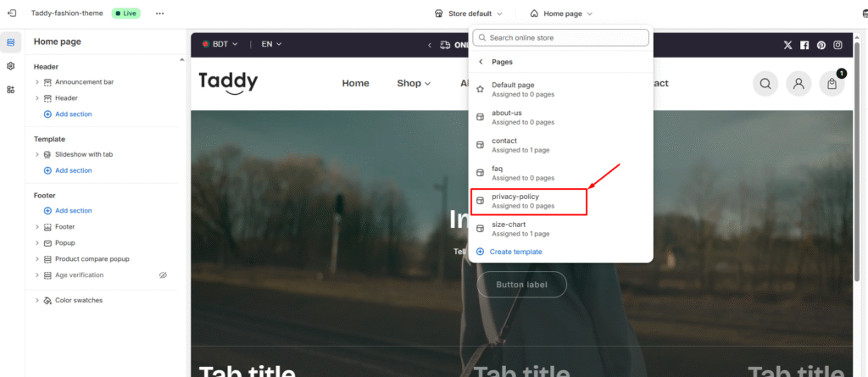
Task: Go back using the Pages back arrow
Action: click(x=481, y=62)
